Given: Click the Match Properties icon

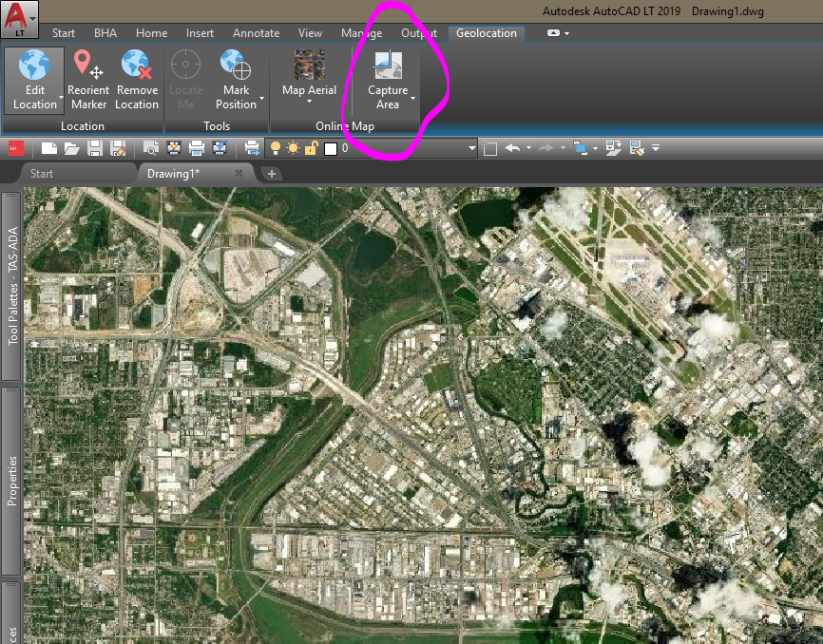Looking at the screenshot, I should (x=613, y=148).
